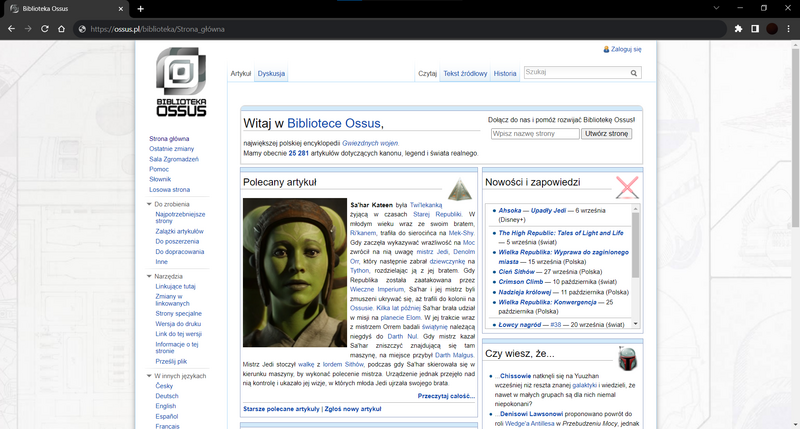This screenshot has width=800, height=429.
Task: Click the main page vertical scrollbar
Action: [795, 138]
